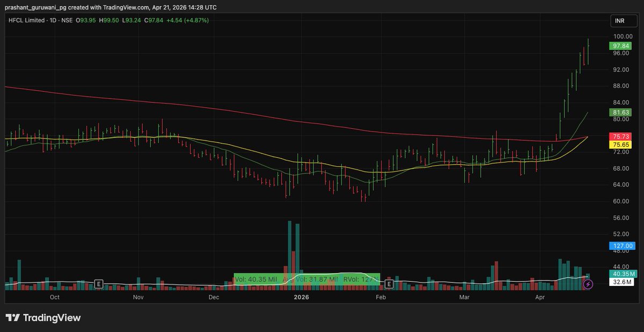Open the earnings 'E' marker before November
The width and height of the screenshot is (644, 332).
click(98, 284)
